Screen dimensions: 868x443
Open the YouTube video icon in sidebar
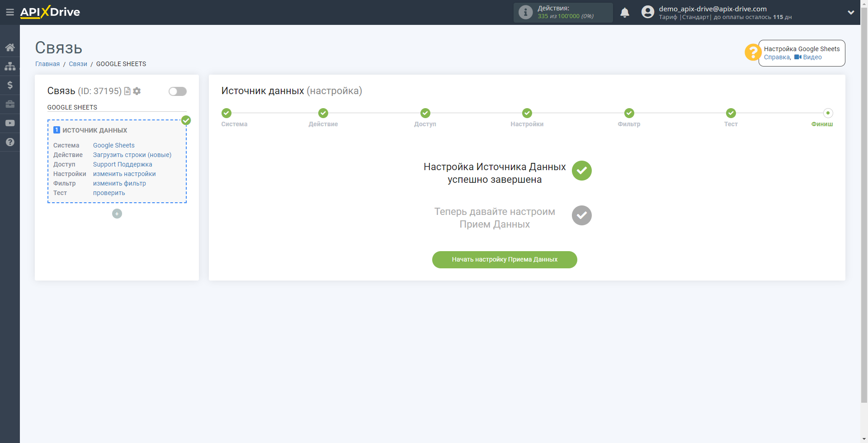(10, 123)
